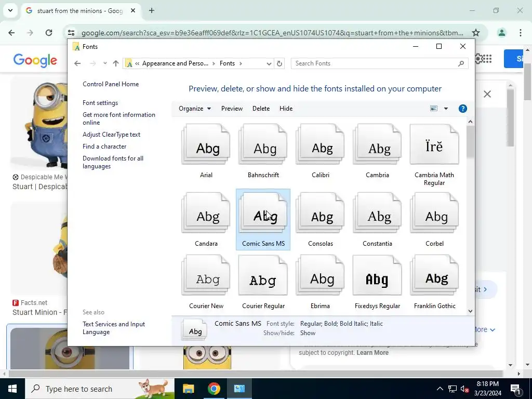The image size is (532, 399).
Task: Switch to the 'stuart from the minions' tab
Action: tap(79, 11)
